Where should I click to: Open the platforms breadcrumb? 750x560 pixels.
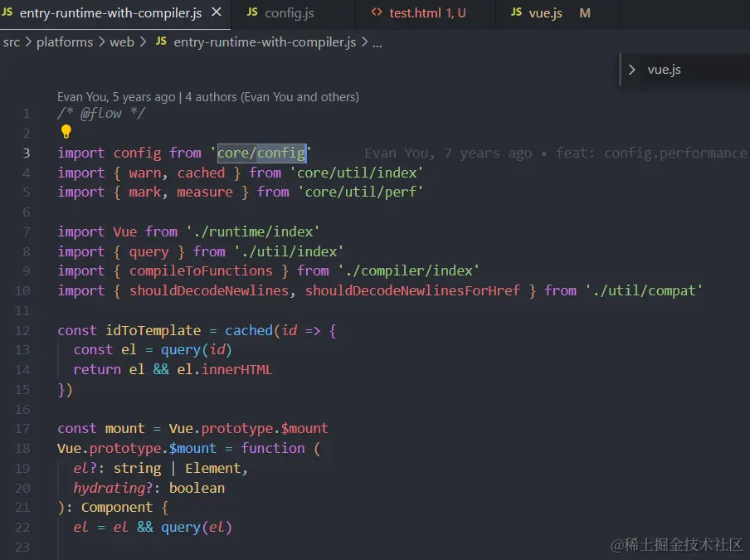tap(65, 42)
